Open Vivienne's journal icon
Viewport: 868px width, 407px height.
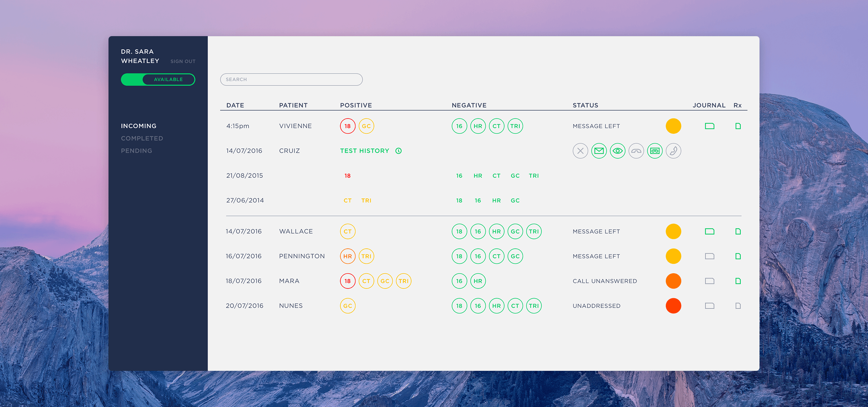(710, 126)
